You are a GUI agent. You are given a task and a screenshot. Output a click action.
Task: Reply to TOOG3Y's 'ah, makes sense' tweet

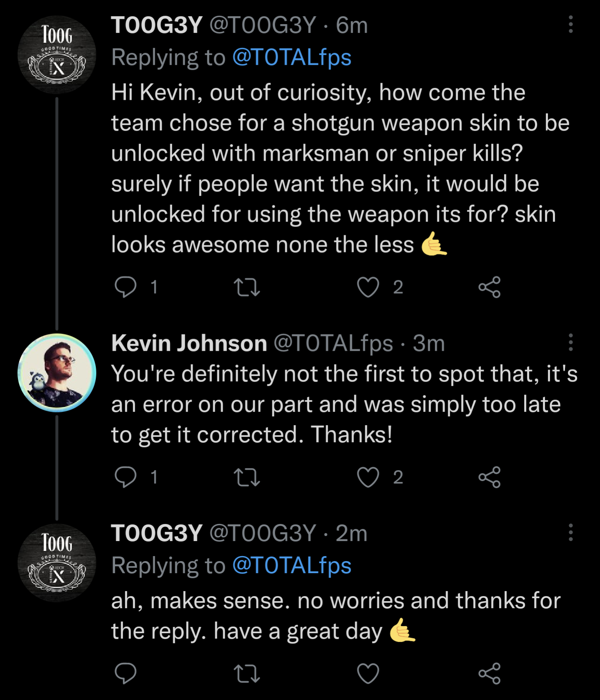(x=126, y=673)
